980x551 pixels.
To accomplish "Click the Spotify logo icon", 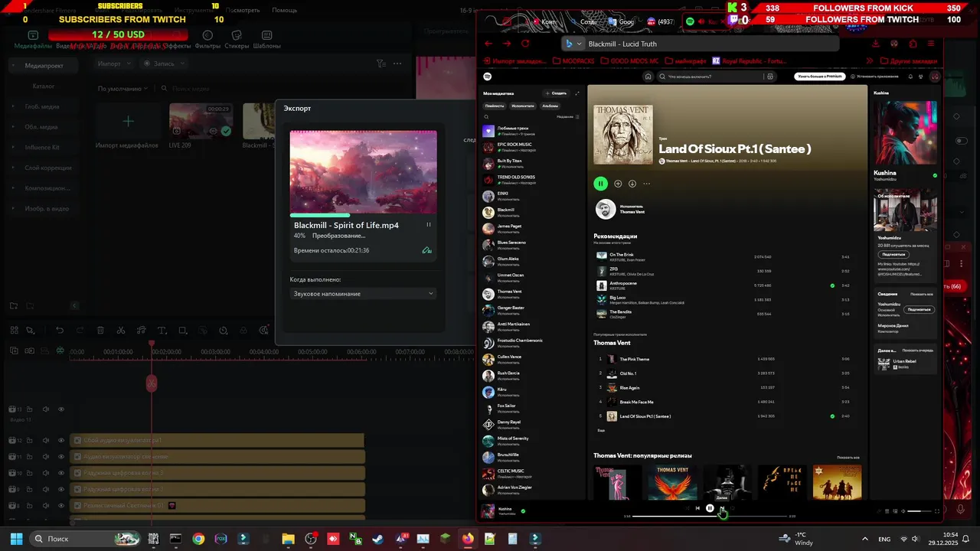I will (488, 77).
